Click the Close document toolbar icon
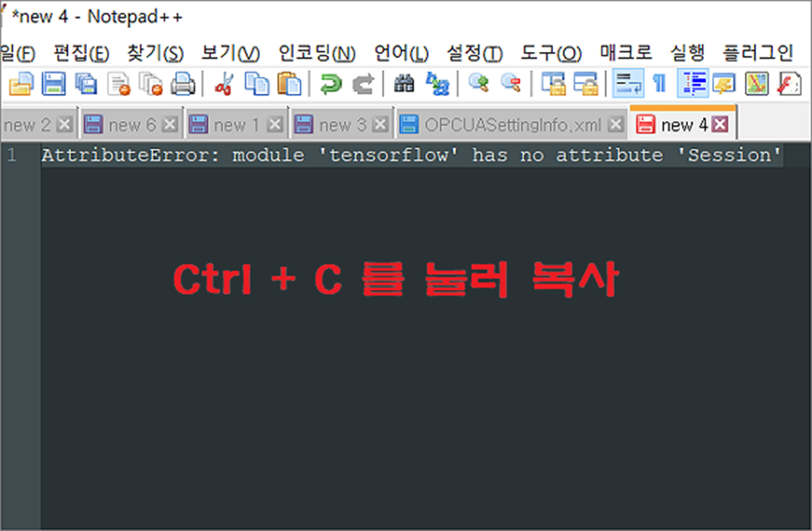This screenshot has height=531, width=812. [119, 84]
